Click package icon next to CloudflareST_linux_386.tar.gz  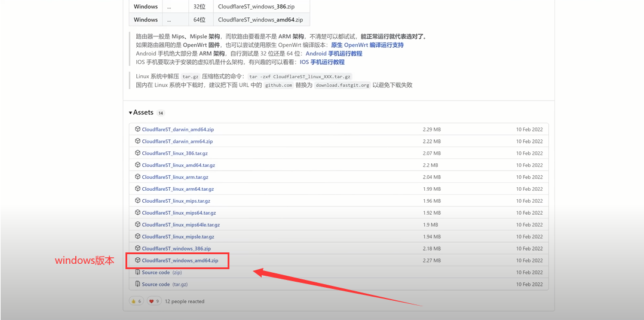[x=137, y=153]
